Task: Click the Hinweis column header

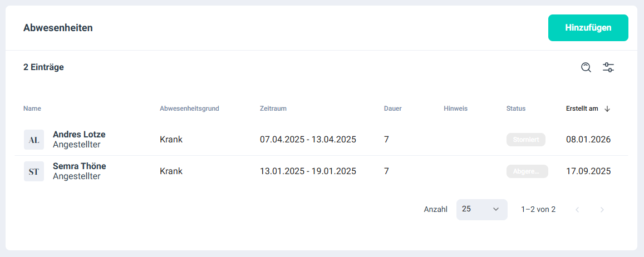Action: tap(456, 108)
